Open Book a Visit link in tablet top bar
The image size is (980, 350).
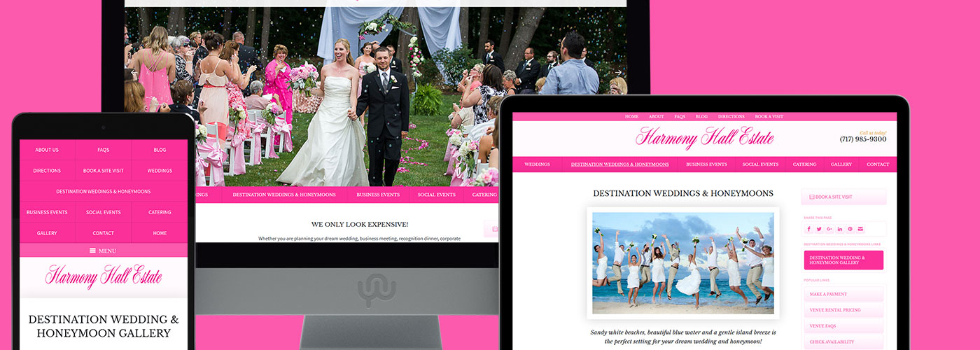tap(769, 116)
